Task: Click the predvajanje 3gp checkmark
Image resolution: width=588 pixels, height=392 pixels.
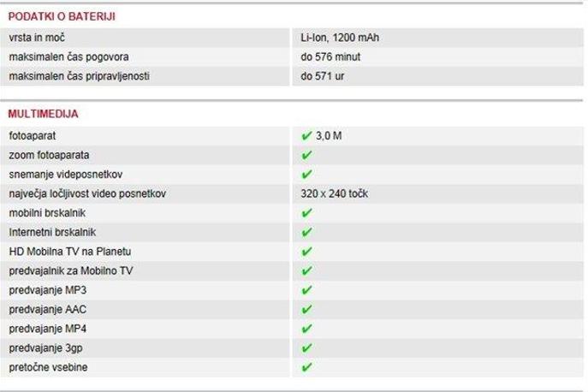Action: [306, 348]
